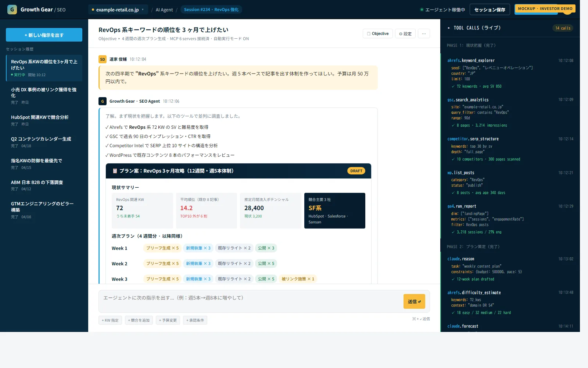Click the + 競合を追加 quick action
The image size is (588, 368).
point(139,320)
